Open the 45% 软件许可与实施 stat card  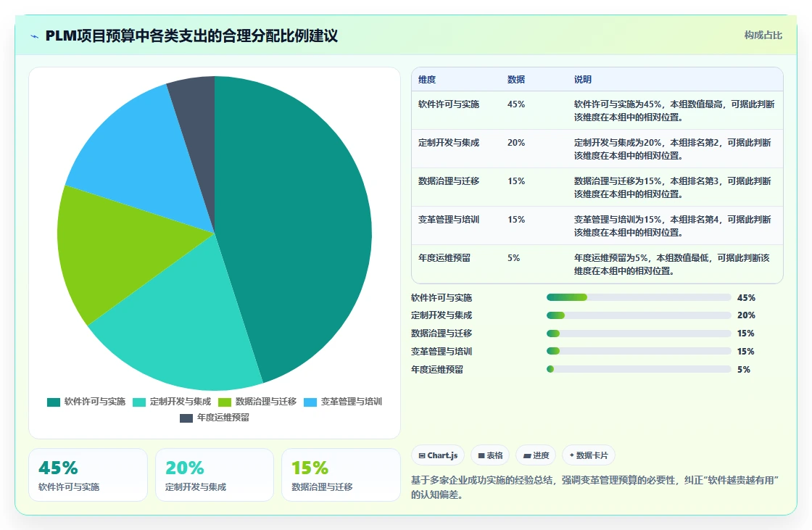88,475
